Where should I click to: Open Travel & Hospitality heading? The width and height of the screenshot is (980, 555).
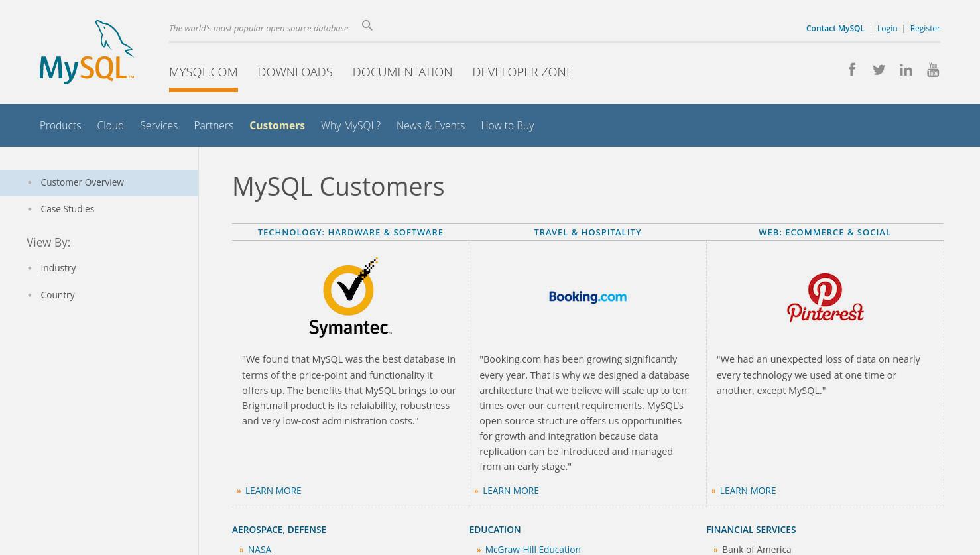587,232
